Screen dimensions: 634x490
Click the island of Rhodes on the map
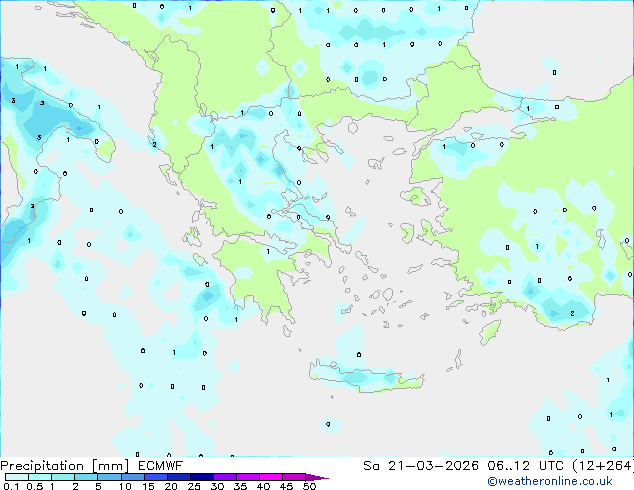490,332
